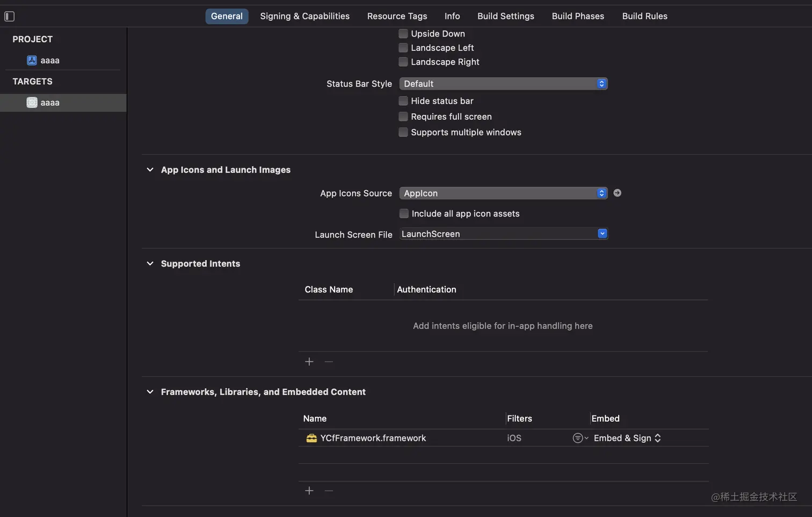812x517 pixels.
Task: Open Resource Tags tab
Action: pyautogui.click(x=397, y=16)
